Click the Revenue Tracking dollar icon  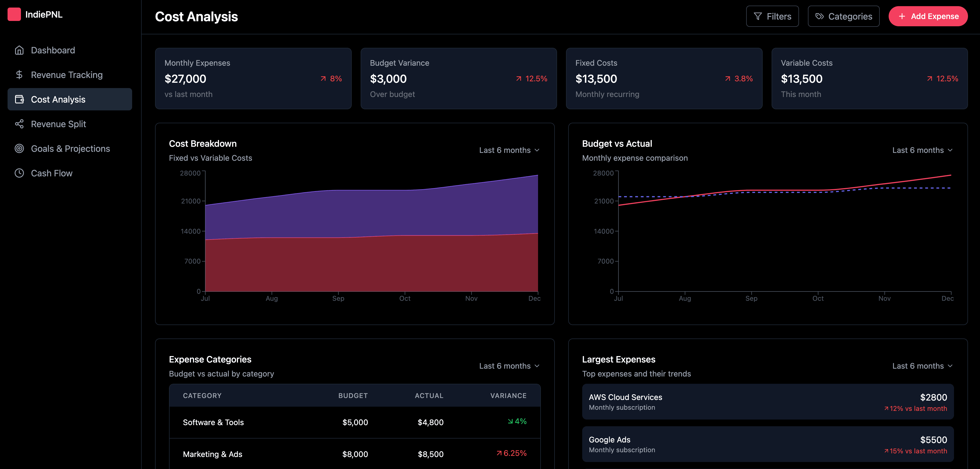[x=19, y=75]
